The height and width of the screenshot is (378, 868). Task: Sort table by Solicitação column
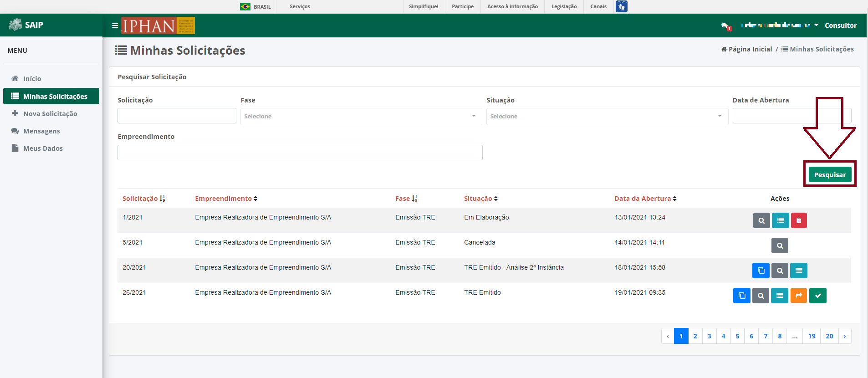(144, 199)
